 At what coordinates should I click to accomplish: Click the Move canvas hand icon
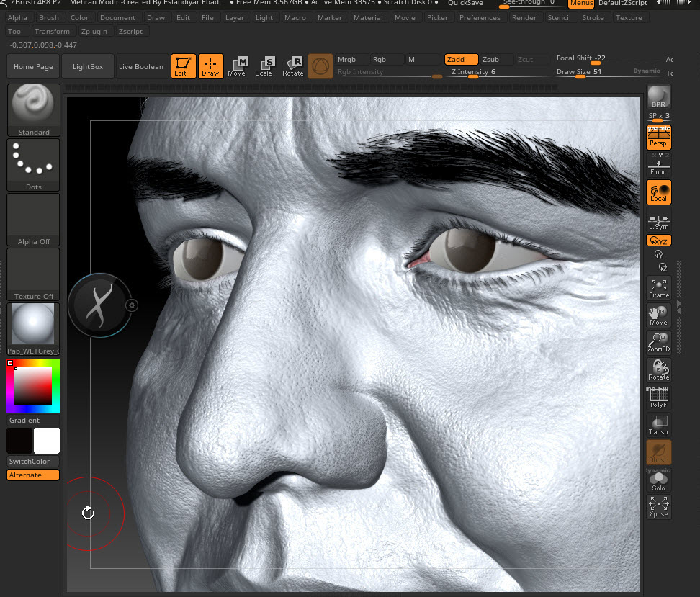pyautogui.click(x=658, y=315)
